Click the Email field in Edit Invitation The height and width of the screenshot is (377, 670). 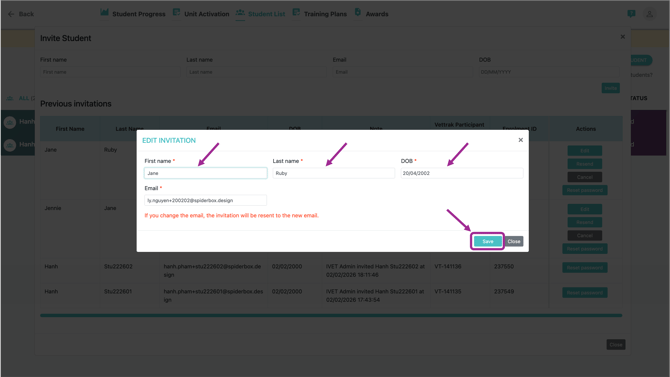[206, 200]
